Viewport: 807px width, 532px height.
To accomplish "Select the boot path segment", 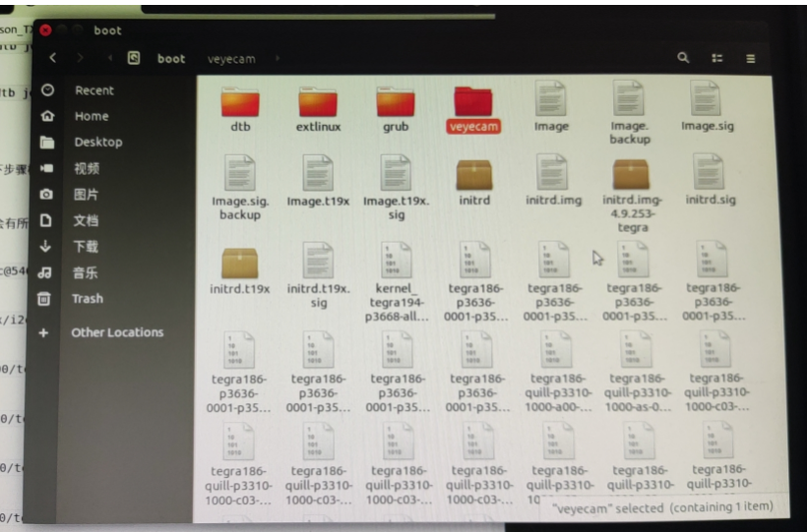I will (171, 59).
